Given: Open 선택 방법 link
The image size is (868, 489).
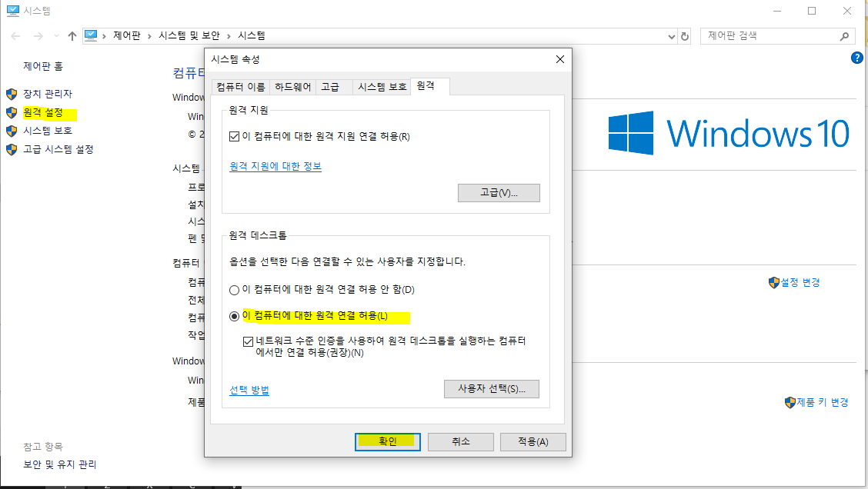Looking at the screenshot, I should (249, 390).
